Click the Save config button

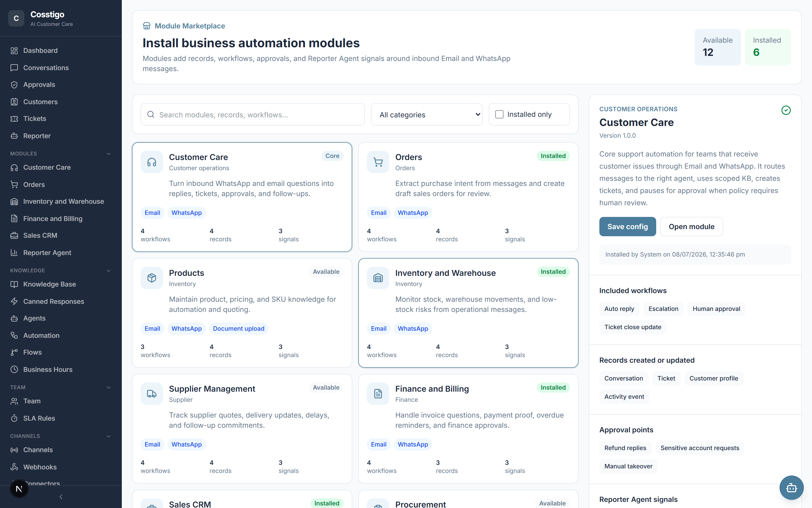tap(628, 227)
